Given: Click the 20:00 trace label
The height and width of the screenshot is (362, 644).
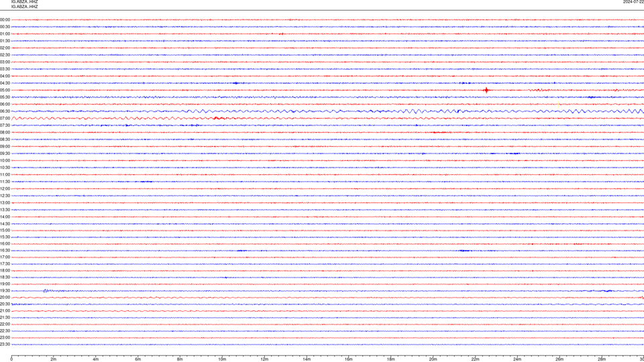Looking at the screenshot, I should click(x=5, y=298).
